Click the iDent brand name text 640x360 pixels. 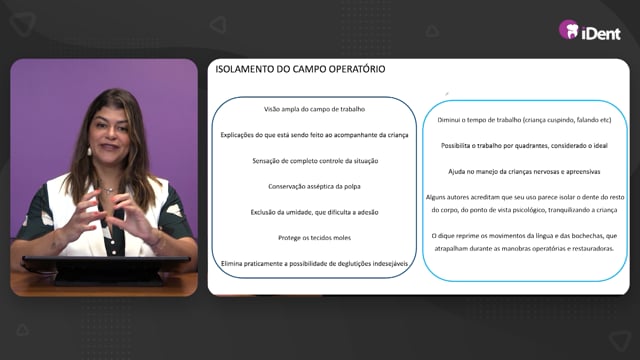click(601, 33)
